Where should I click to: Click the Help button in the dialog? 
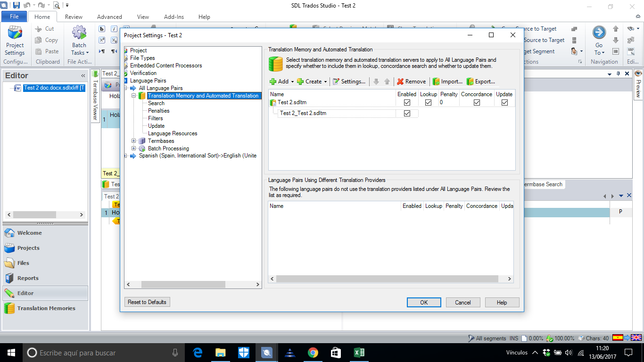pos(502,302)
